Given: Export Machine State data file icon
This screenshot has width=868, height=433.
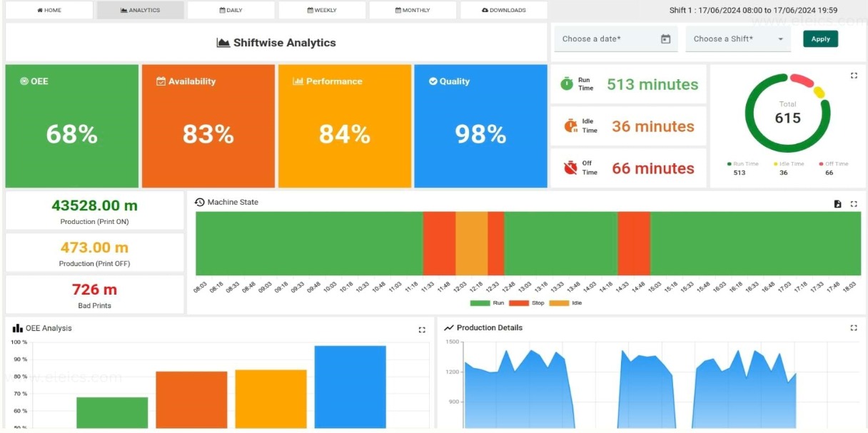Looking at the screenshot, I should click(x=838, y=204).
